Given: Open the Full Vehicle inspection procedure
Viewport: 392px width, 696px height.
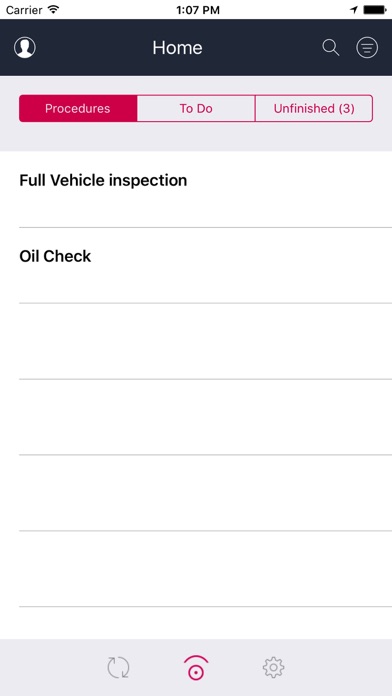Looking at the screenshot, I should [196, 190].
